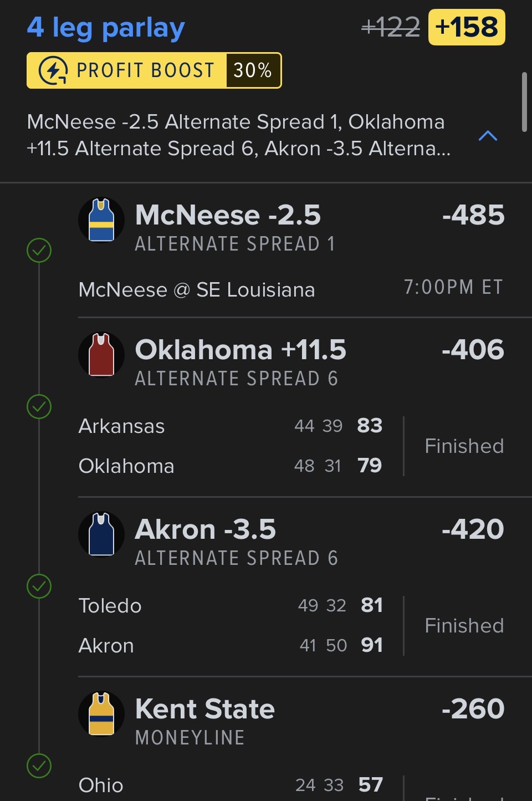
Task: Tap the Akron navy jersey icon
Action: click(x=101, y=534)
